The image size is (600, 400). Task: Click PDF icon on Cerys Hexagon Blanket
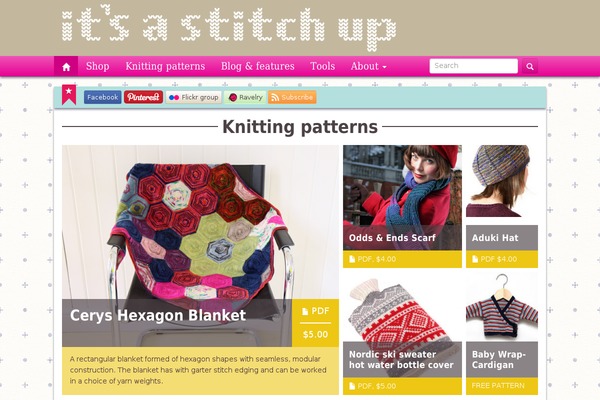point(305,311)
